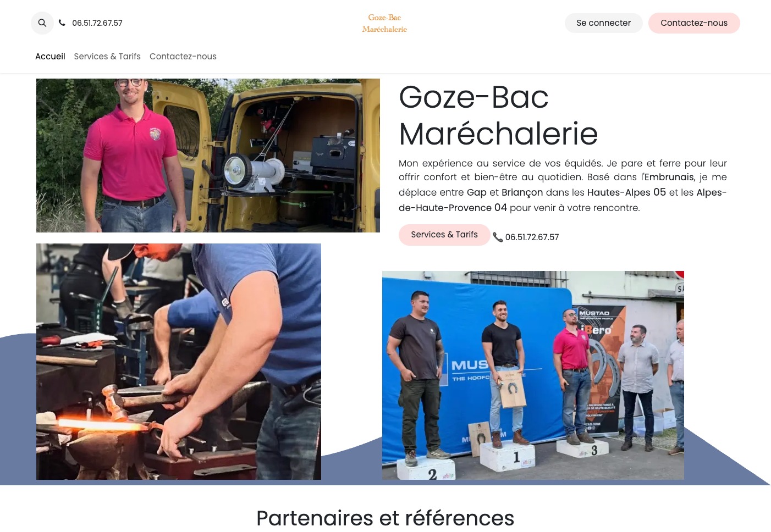Click the pink Services & Tarifs button
Image resolution: width=771 pixels, height=532 pixels.
(x=444, y=235)
